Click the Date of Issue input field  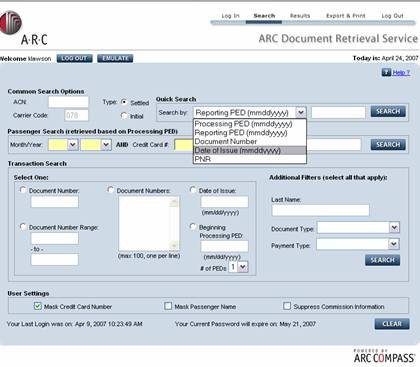(224, 202)
